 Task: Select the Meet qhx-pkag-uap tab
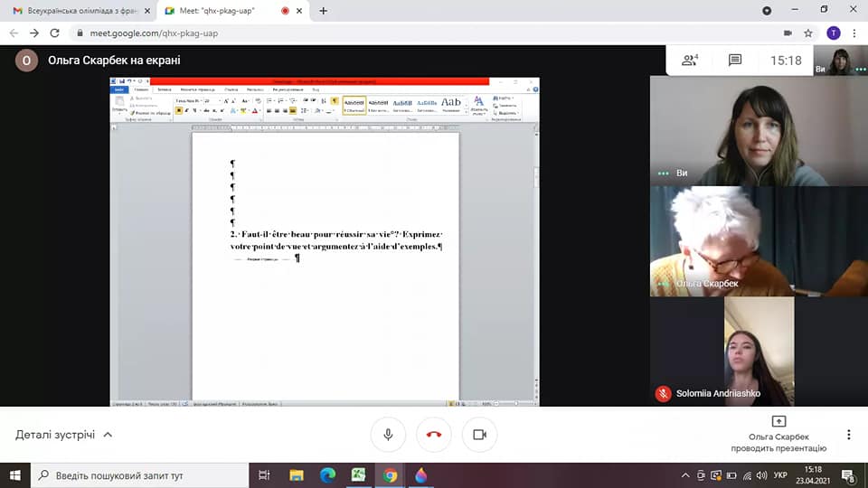226,11
